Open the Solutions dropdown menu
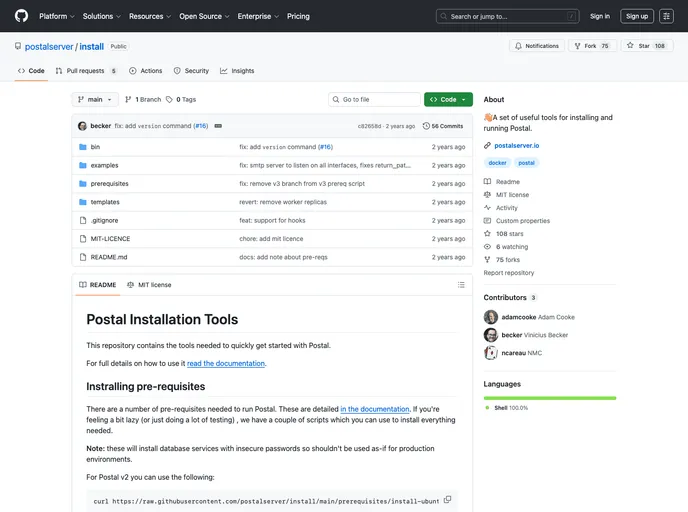The width and height of the screenshot is (688, 512). (x=101, y=16)
